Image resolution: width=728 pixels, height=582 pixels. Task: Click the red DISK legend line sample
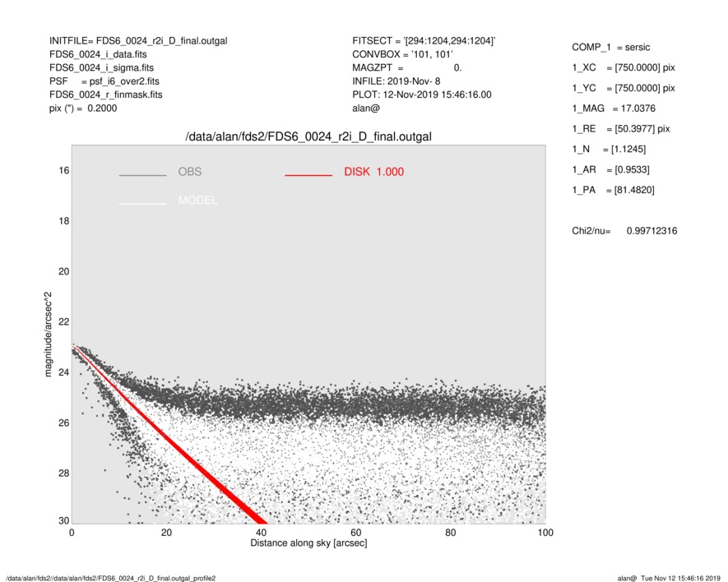coord(308,175)
